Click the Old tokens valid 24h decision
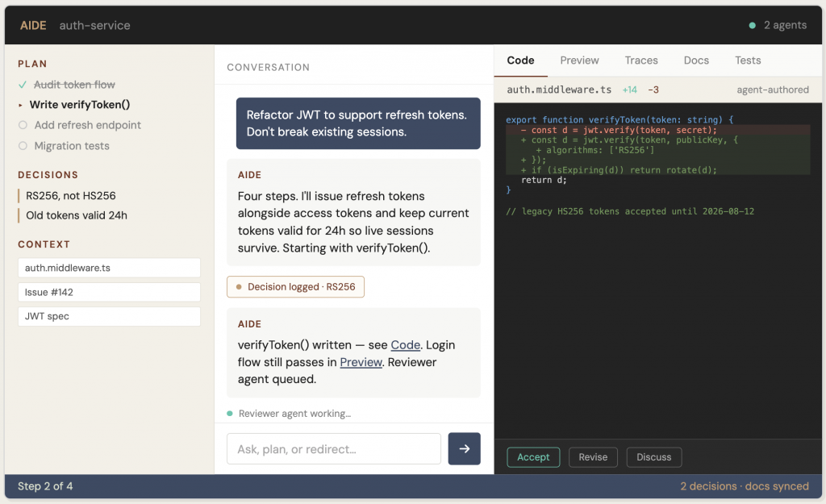This screenshot has width=826, height=504. click(77, 215)
